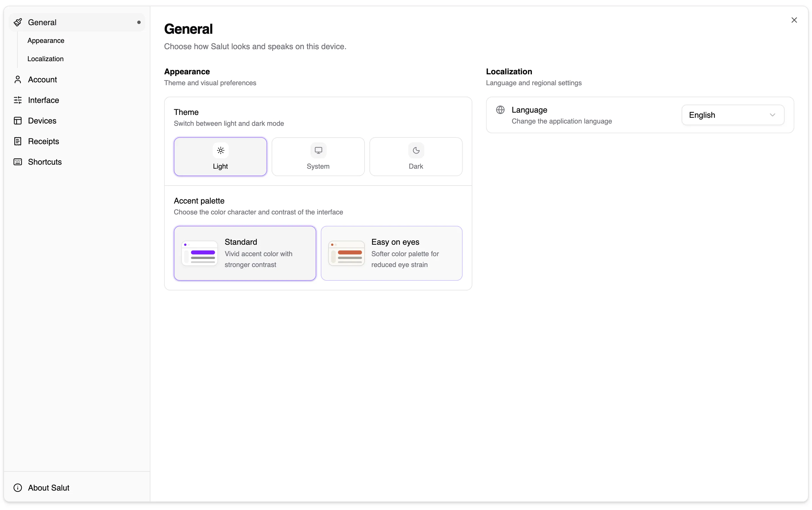The height and width of the screenshot is (510, 812).
Task: Click the purple Standard palette preview thumbnail
Action: [199, 253]
